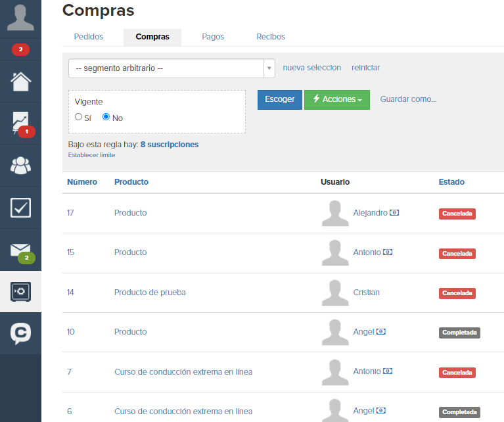Viewport: 504px width, 422px height.
Task: Click the nueva seleccion link
Action: [311, 68]
